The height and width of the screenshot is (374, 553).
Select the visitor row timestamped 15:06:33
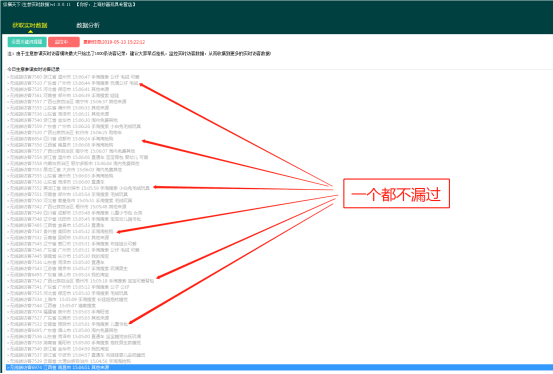[58, 108]
